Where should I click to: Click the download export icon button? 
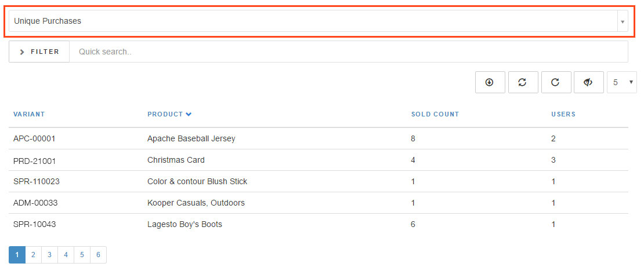[490, 82]
